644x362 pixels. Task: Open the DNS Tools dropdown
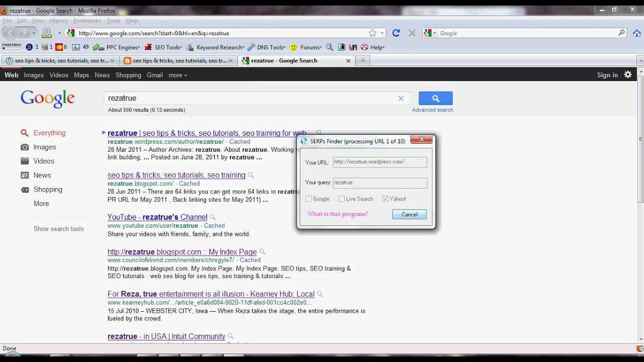click(x=266, y=47)
